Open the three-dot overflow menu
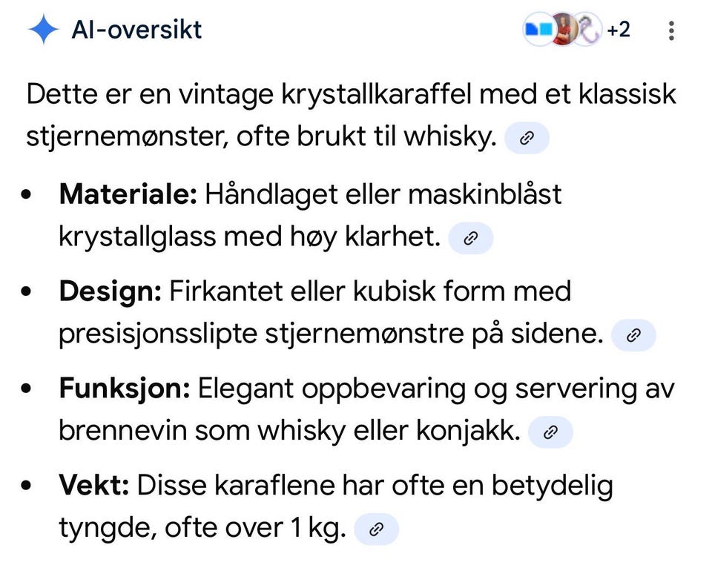Screen dimensions: 712x588 pos(671,30)
